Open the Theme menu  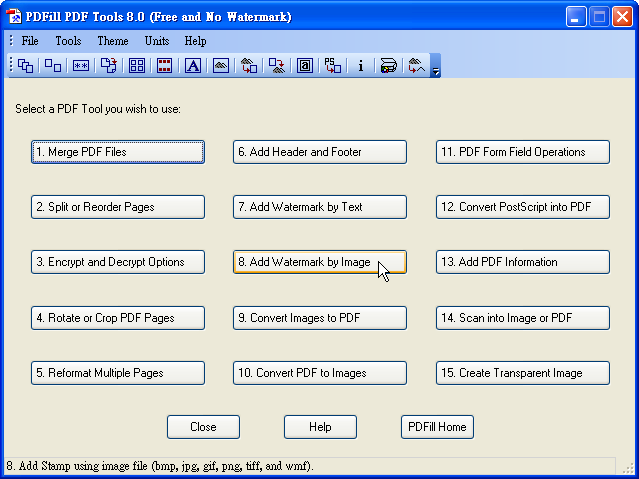113,41
